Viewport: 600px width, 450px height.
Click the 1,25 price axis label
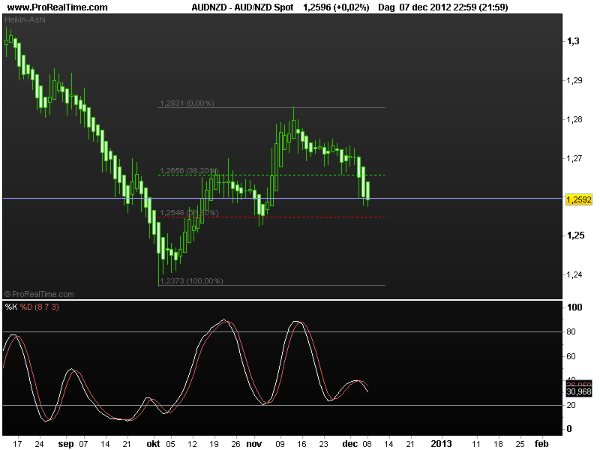[x=576, y=235]
